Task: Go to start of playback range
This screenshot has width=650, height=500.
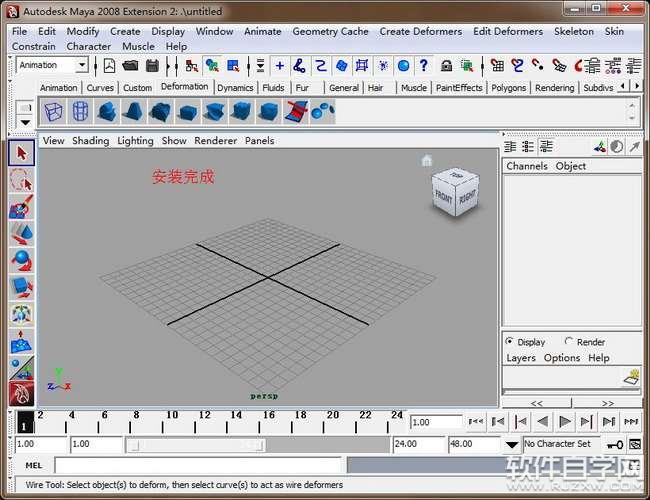Action: (x=475, y=422)
